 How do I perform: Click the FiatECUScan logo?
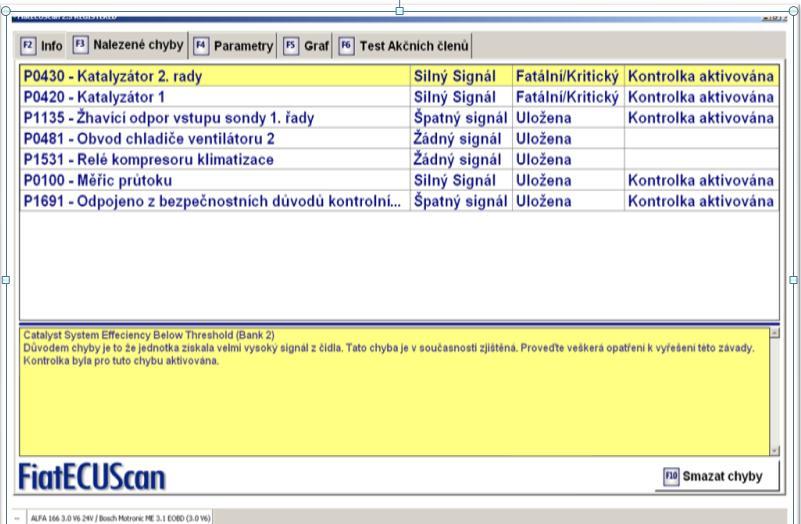pyautogui.click(x=93, y=477)
